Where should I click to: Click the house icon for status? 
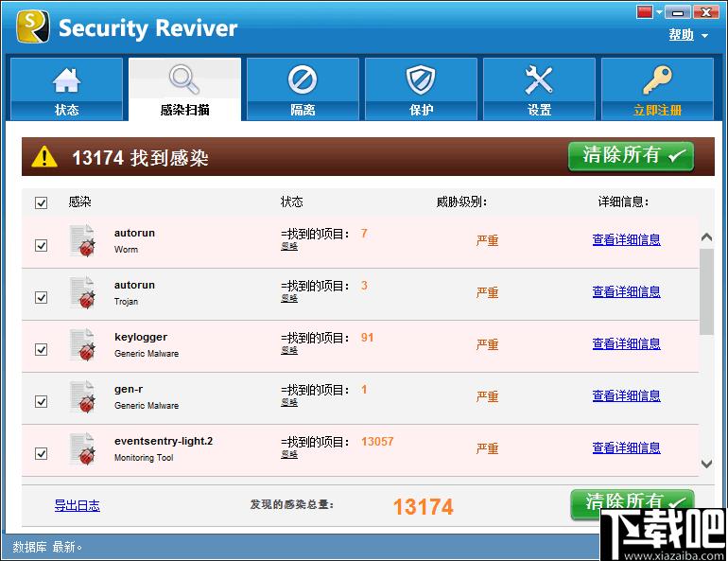coord(66,79)
